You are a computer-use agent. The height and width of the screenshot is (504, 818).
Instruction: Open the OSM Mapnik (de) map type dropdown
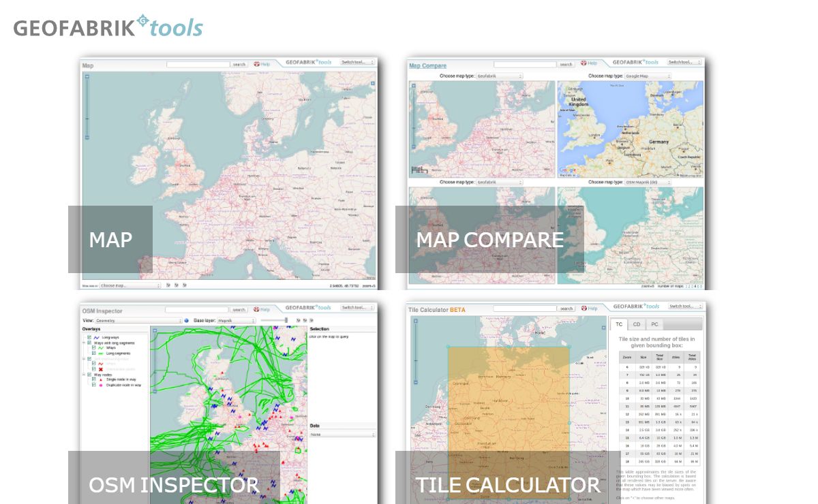point(648,183)
